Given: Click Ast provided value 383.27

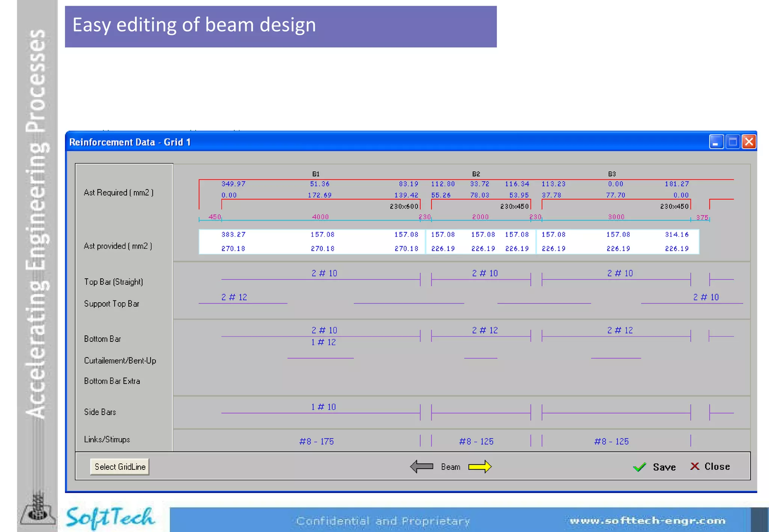Looking at the screenshot, I should tap(233, 234).
